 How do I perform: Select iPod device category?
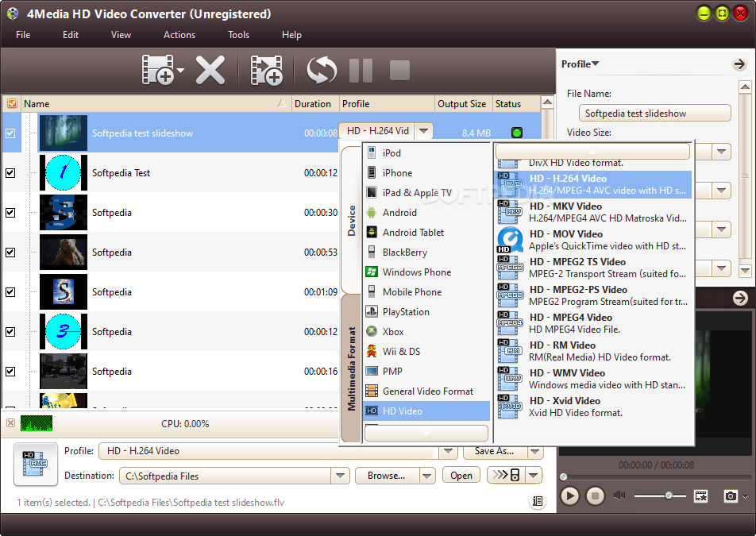tap(426, 152)
